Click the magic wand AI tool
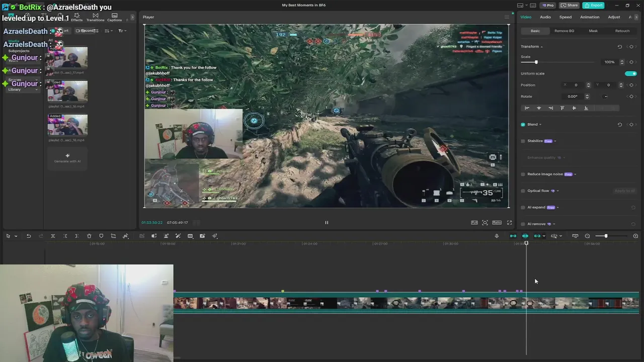 (178, 236)
